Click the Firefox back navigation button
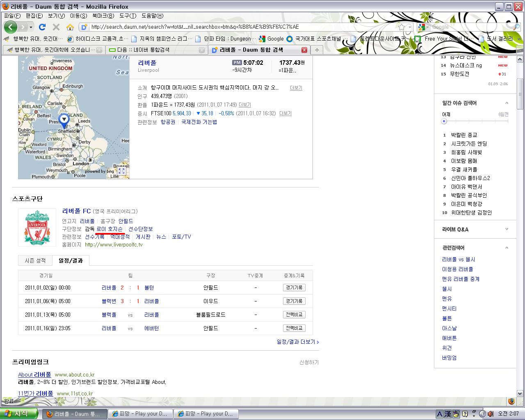 [11, 27]
